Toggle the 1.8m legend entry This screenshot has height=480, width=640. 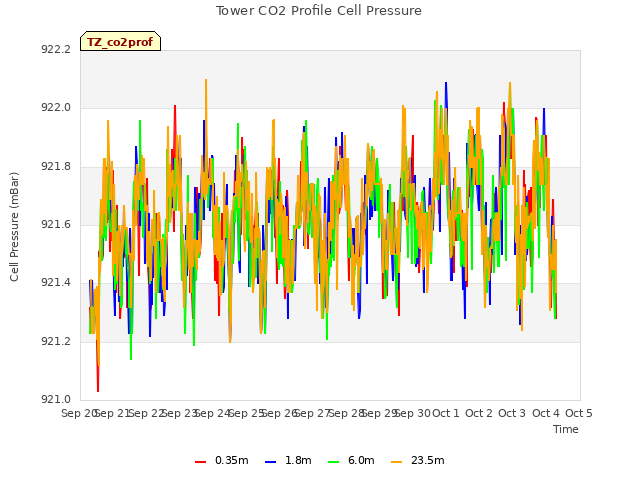[x=288, y=460]
